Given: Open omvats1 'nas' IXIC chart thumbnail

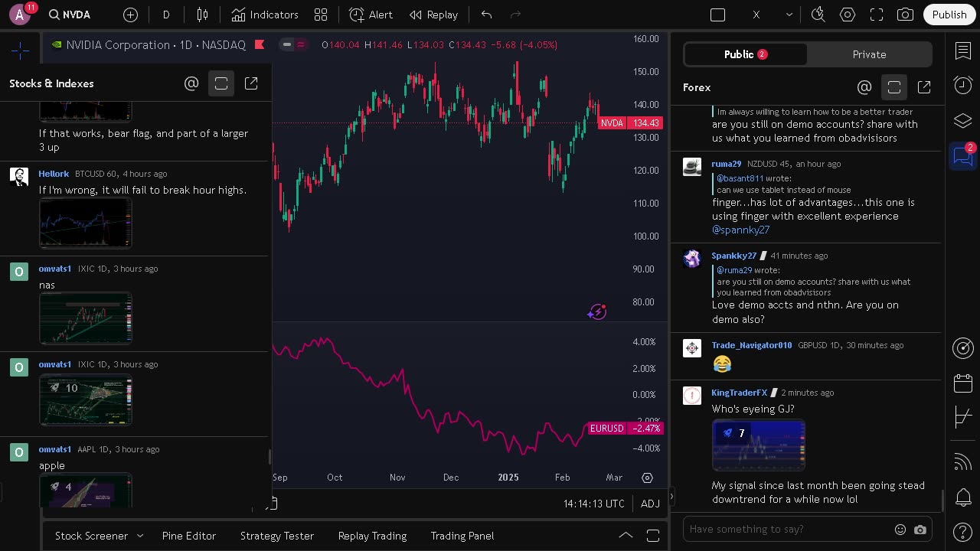Looking at the screenshot, I should point(86,318).
